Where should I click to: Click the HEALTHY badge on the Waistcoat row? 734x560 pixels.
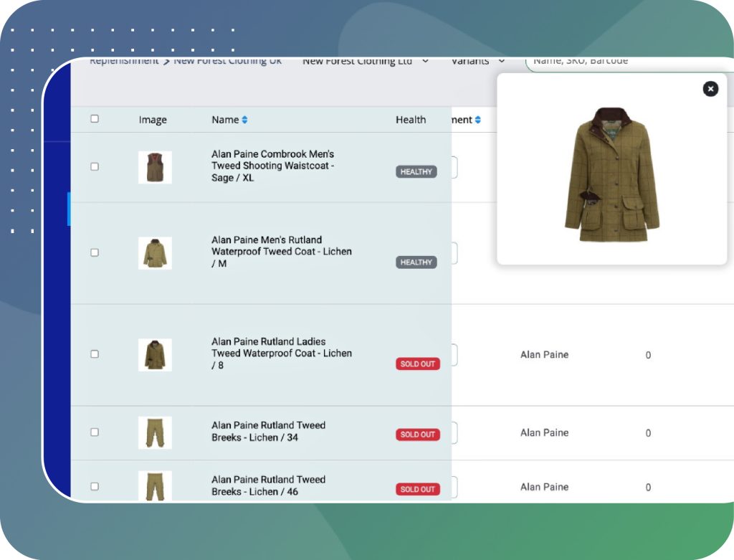[x=416, y=172]
